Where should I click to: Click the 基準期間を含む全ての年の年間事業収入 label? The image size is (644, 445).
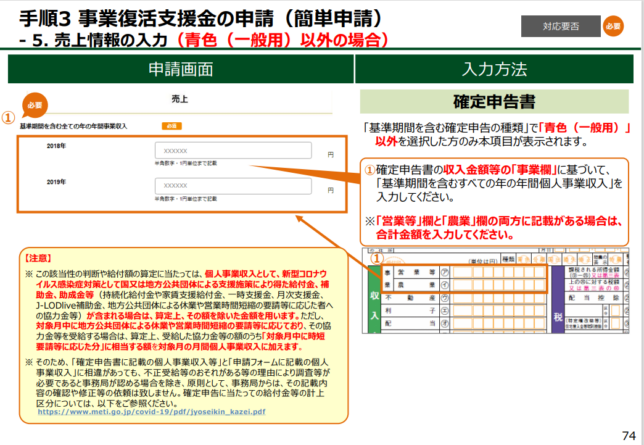[x=74, y=126]
